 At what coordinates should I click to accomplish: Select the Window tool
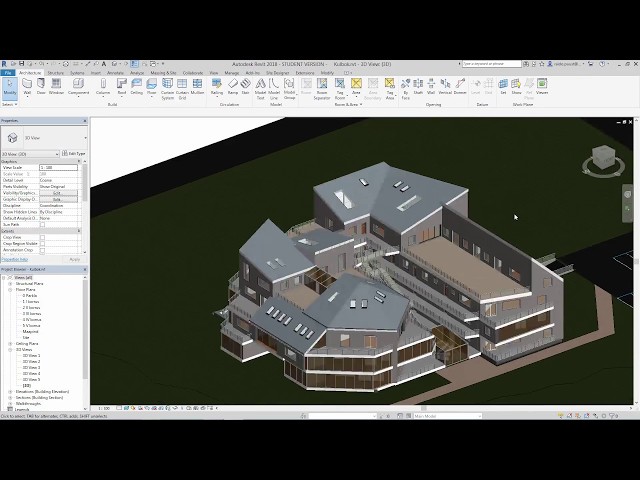pyautogui.click(x=56, y=87)
